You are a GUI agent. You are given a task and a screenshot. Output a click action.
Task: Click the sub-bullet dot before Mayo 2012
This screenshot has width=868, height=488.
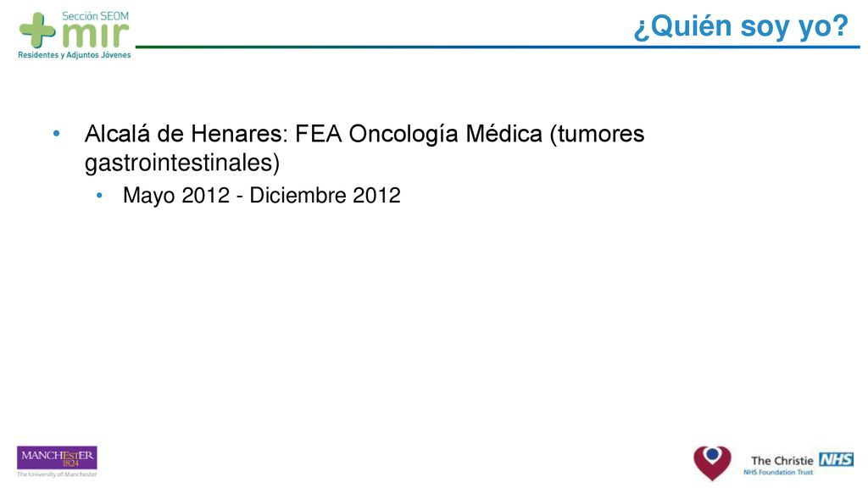tap(100, 196)
